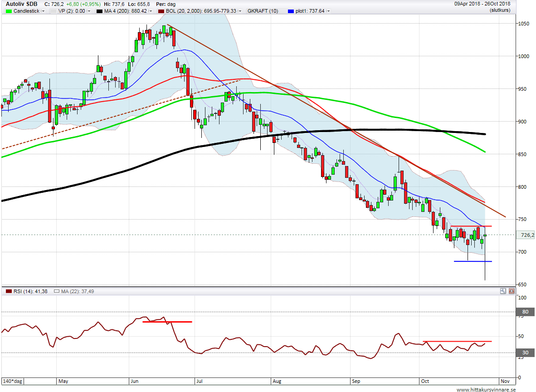The height and width of the screenshot is (392, 536).
Task: Click the MA 4 (200): 880.42 label
Action: click(x=126, y=11)
